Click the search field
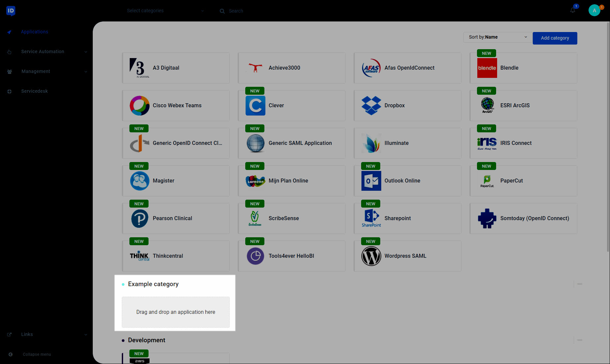The image size is (610, 364). click(236, 11)
